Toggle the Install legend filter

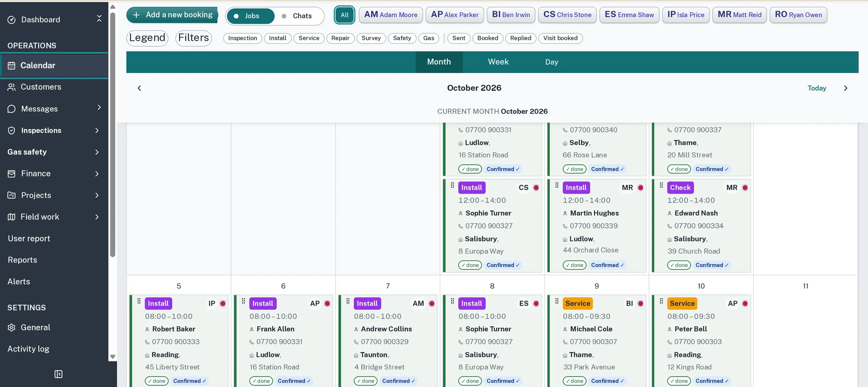(278, 38)
